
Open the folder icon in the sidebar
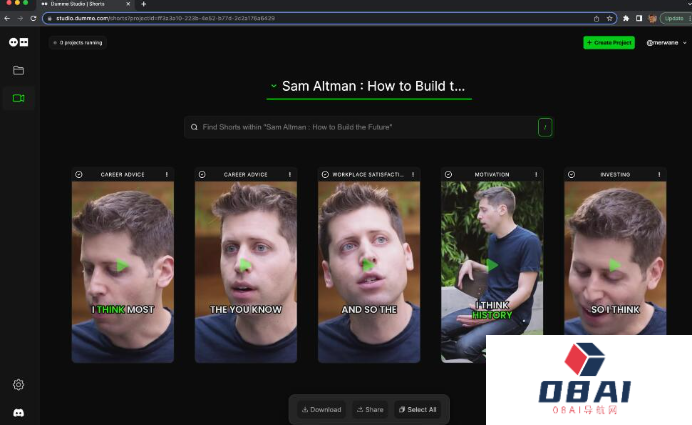pos(18,70)
